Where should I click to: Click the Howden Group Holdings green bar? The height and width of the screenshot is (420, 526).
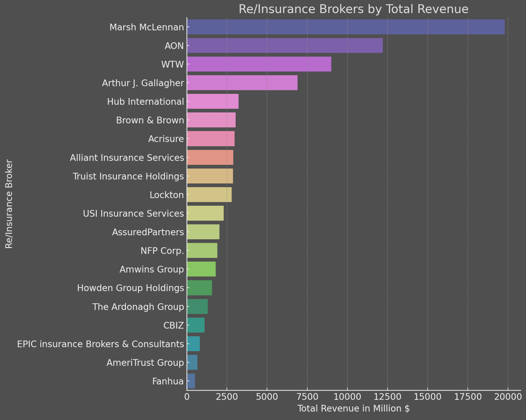click(199, 288)
